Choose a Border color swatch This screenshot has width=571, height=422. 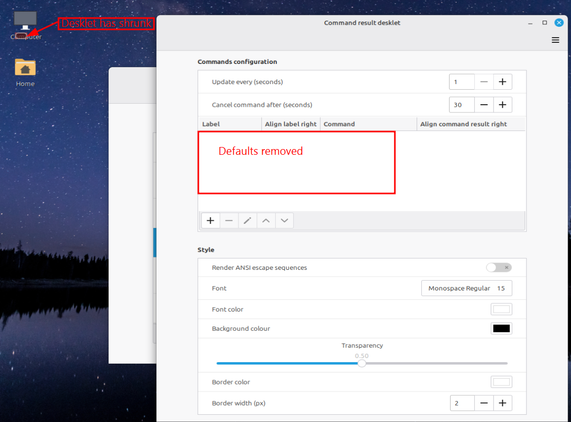point(501,382)
